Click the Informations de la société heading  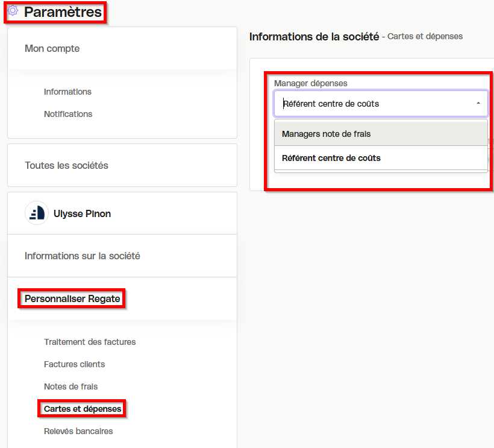pyautogui.click(x=314, y=37)
